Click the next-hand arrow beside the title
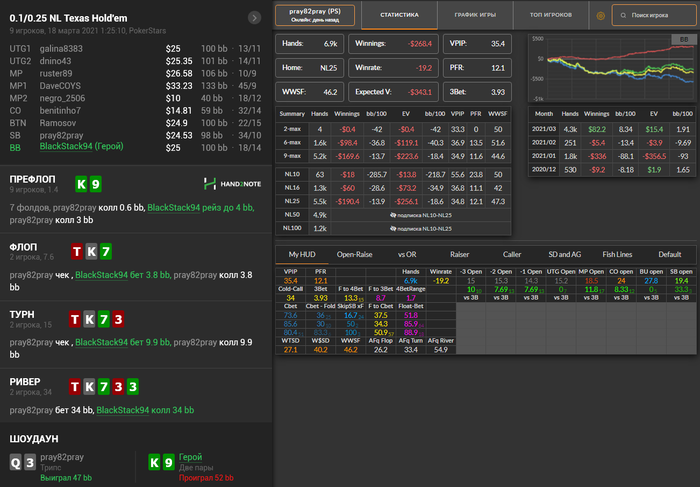Screen dimensions: 700x487 tap(254, 18)
